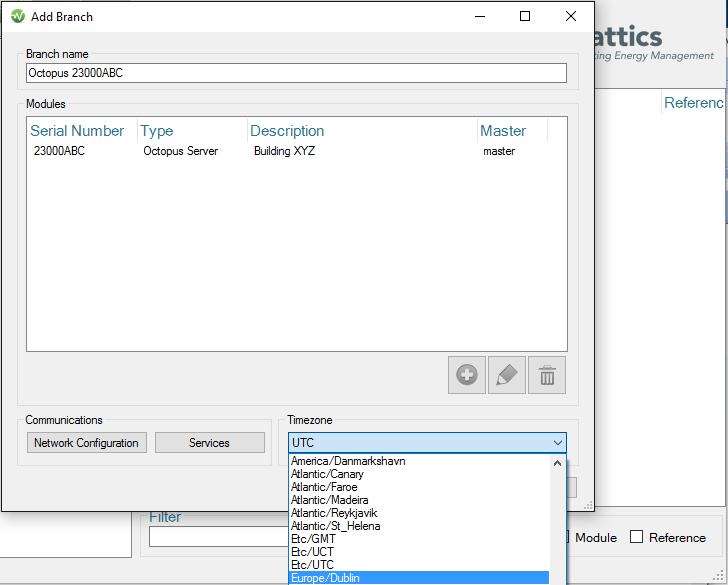
Task: Choose Europe/Dublin timezone option
Action: tap(325, 578)
